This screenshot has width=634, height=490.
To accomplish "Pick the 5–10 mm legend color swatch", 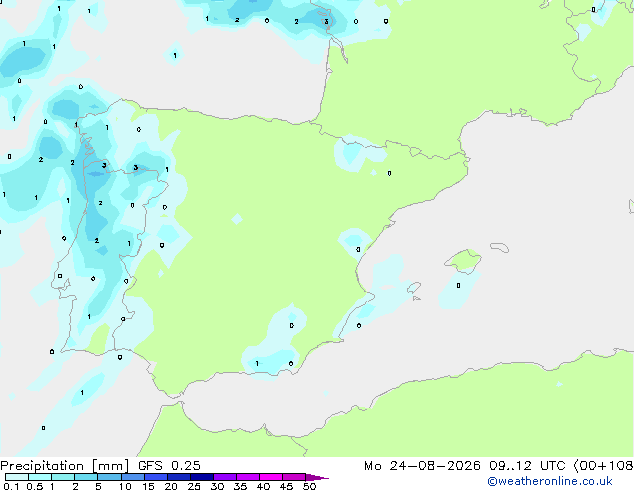I will (x=109, y=477).
